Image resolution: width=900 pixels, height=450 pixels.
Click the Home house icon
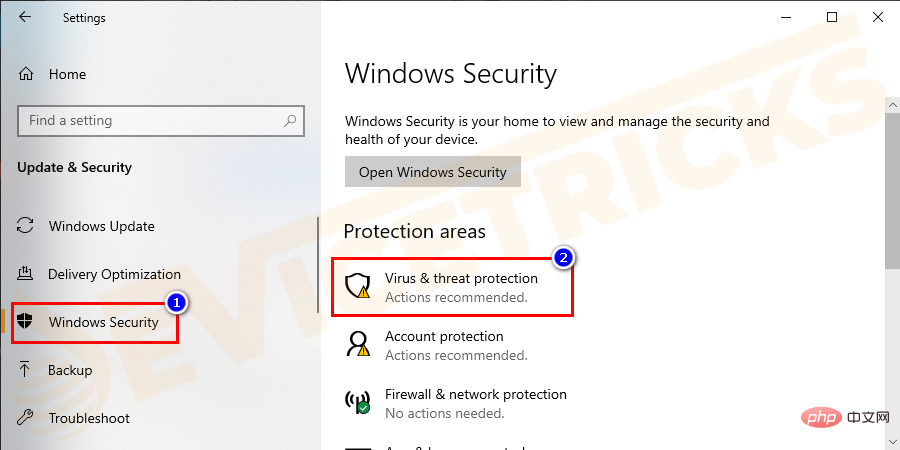[27, 74]
